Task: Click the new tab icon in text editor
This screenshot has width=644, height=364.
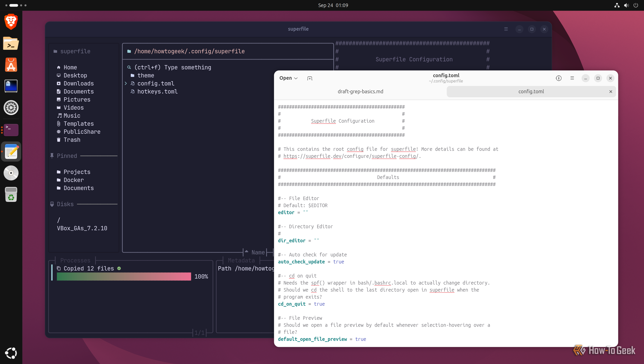Action: pos(310,78)
